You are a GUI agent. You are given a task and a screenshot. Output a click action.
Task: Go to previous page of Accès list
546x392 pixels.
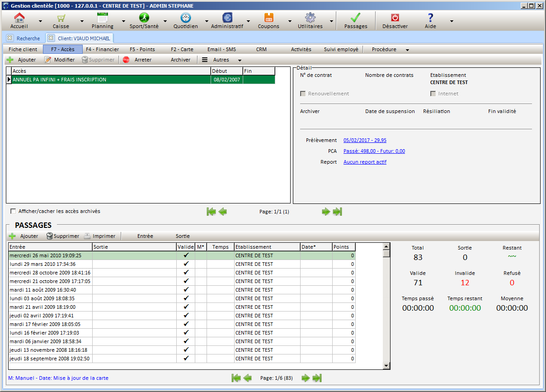point(223,212)
